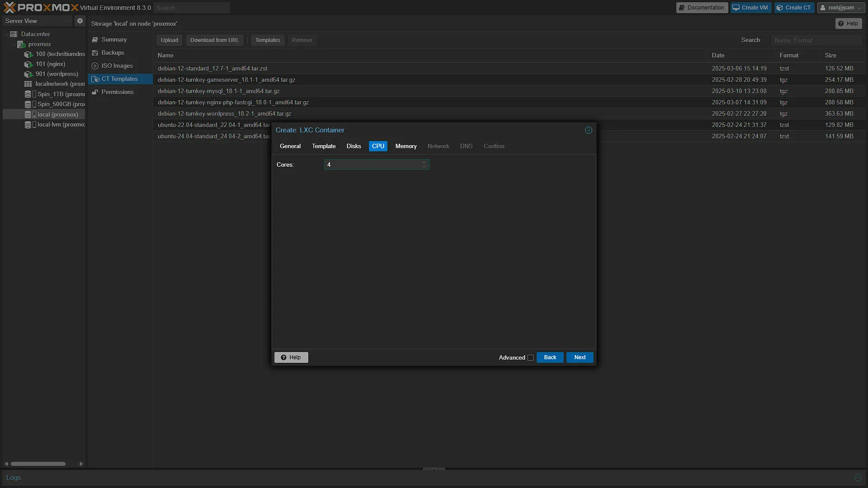Click the Logs panel circle icon
This screenshot has height=488, width=868.
[858, 478]
